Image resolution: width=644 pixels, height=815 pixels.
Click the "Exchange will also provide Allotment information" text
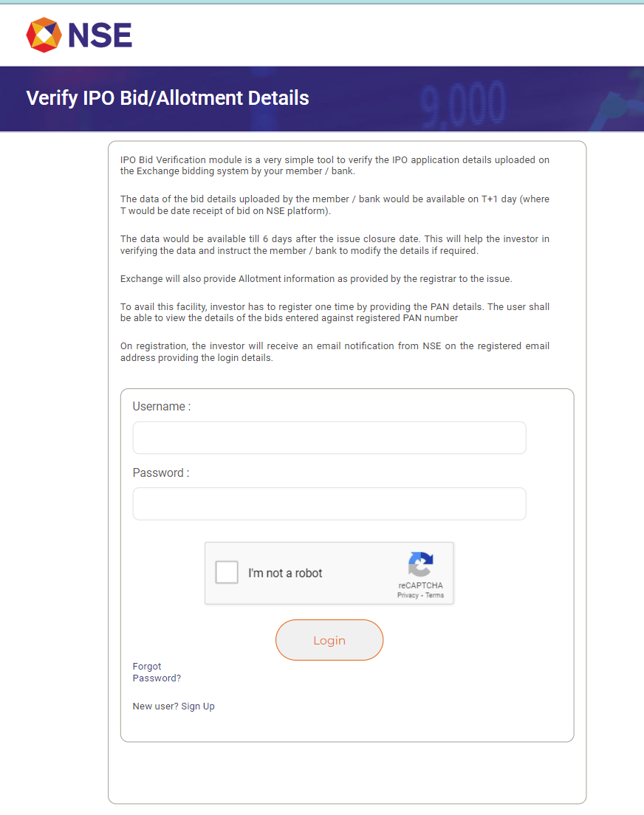pos(315,278)
